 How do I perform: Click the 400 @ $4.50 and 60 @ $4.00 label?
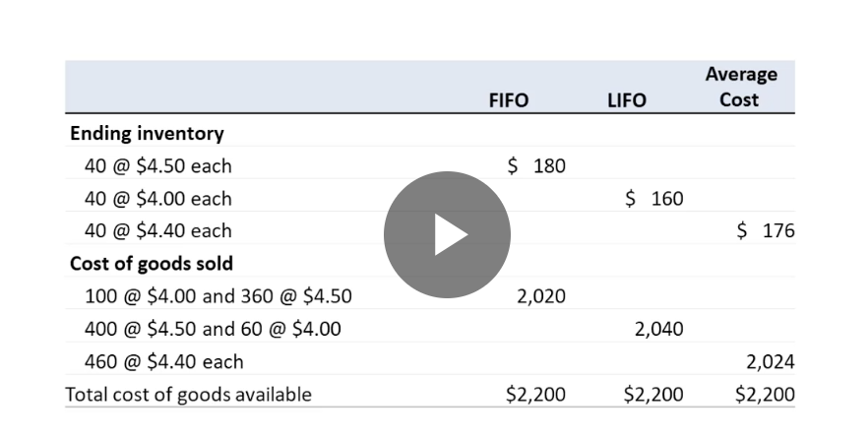pyautogui.click(x=213, y=329)
